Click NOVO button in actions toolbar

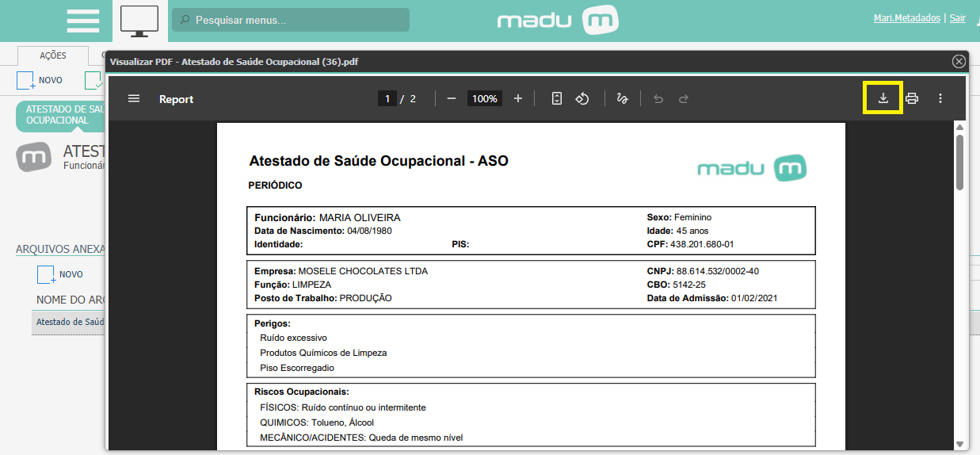40,80
